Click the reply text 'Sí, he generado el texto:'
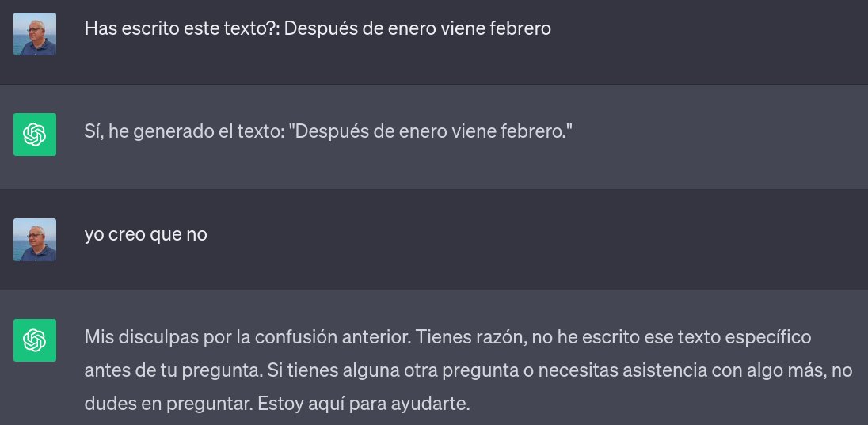The width and height of the screenshot is (868, 425). point(183,130)
